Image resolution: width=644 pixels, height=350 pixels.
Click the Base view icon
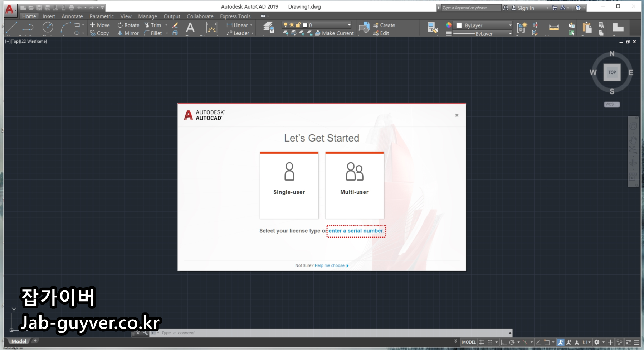618,28
